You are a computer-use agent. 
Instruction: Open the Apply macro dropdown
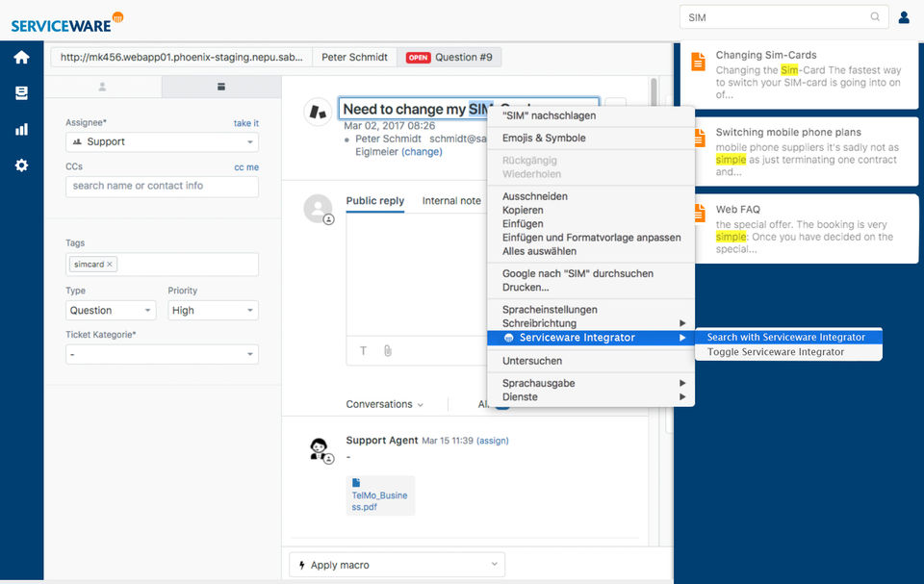click(398, 565)
